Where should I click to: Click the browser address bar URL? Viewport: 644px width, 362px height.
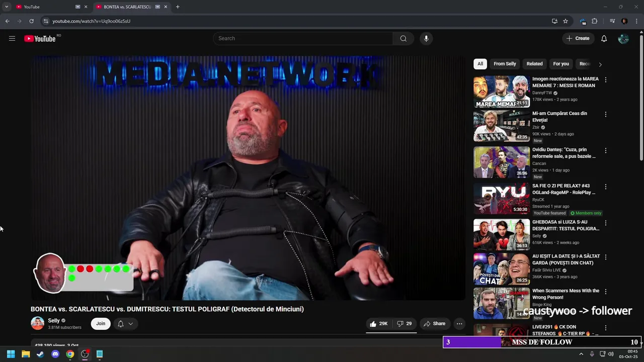click(x=92, y=21)
